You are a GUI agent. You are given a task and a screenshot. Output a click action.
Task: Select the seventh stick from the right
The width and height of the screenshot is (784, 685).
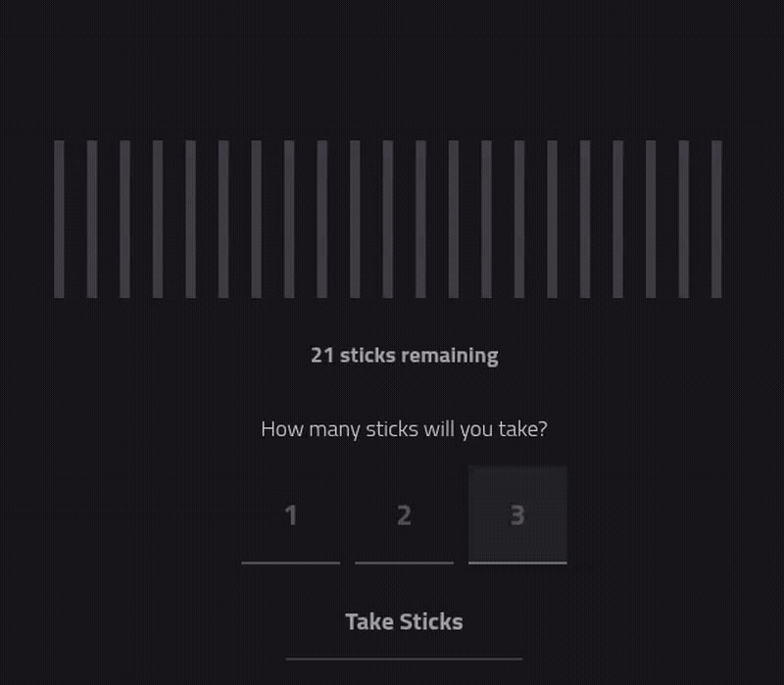click(x=519, y=219)
